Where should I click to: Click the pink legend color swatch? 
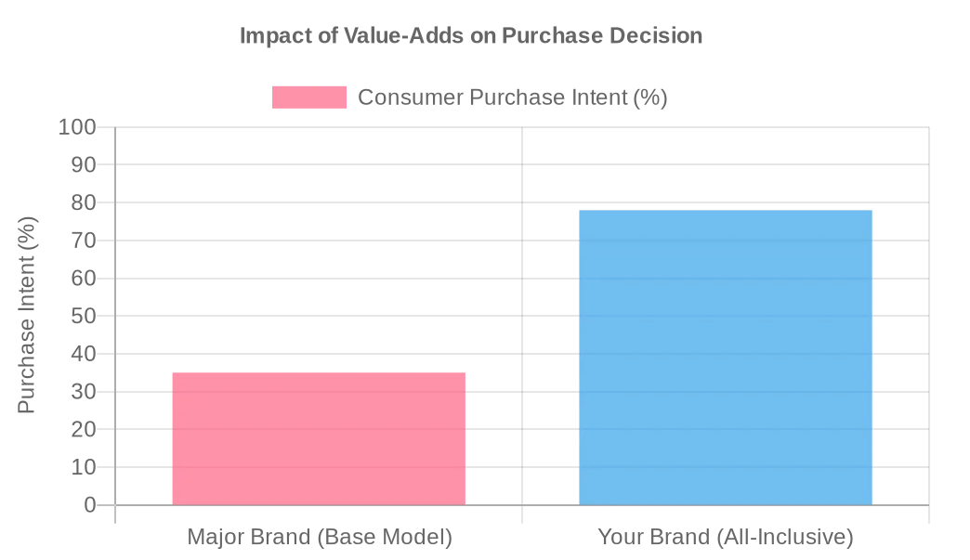click(308, 98)
